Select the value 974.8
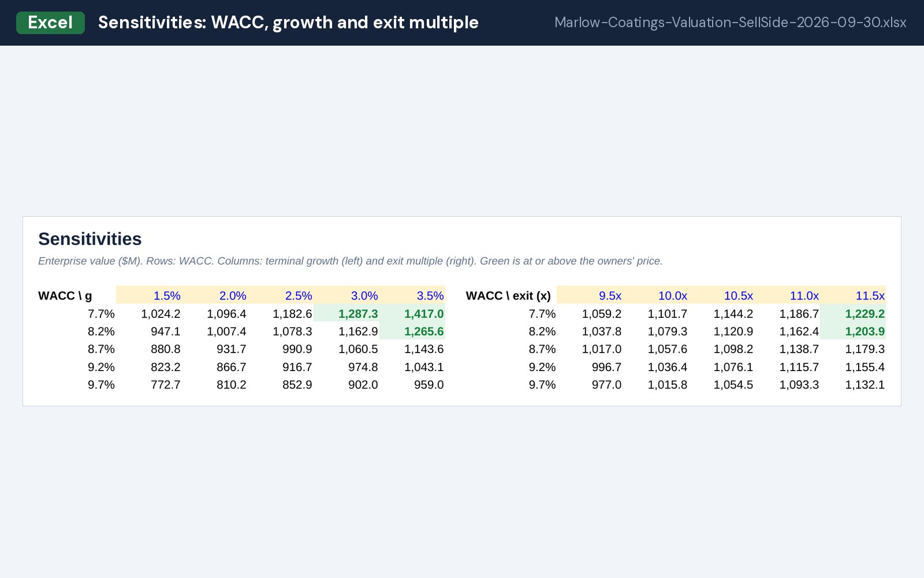 (363, 367)
